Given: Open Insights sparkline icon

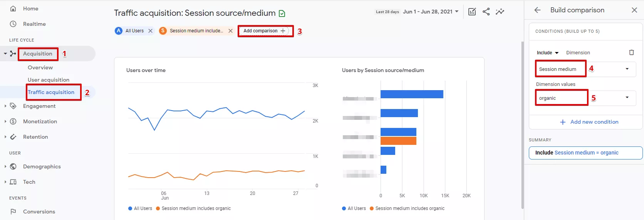Looking at the screenshot, I should 500,12.
